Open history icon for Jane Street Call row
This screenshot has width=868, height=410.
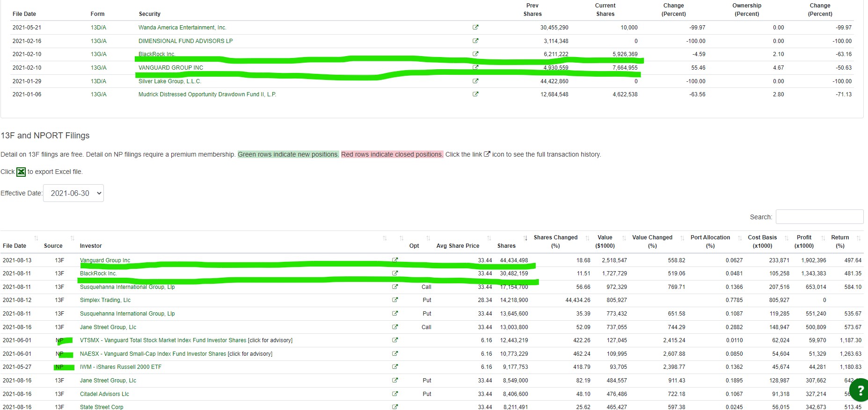coord(395,327)
